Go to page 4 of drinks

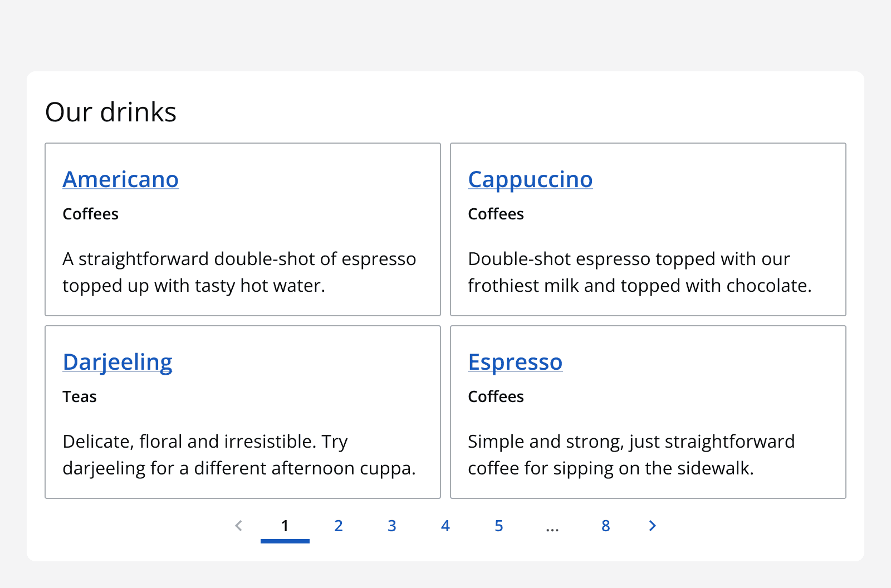[445, 526]
